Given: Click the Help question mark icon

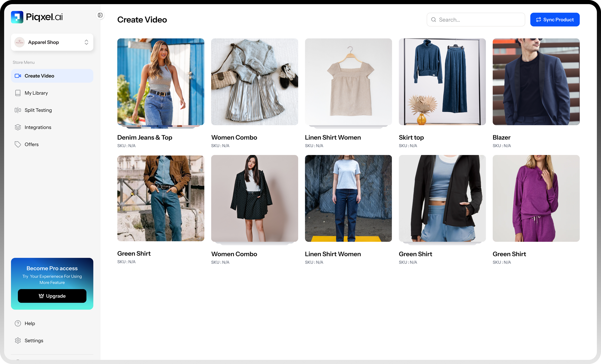Looking at the screenshot, I should [18, 323].
